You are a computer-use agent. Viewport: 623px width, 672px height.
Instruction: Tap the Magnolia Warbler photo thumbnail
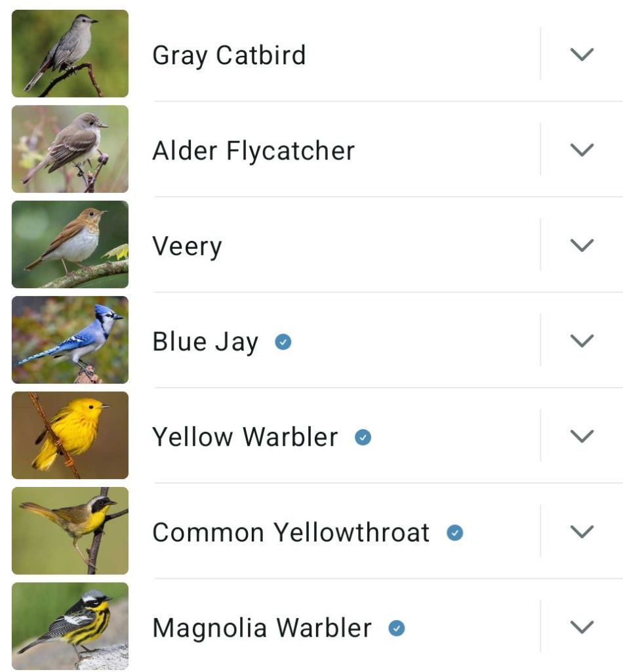click(x=70, y=627)
